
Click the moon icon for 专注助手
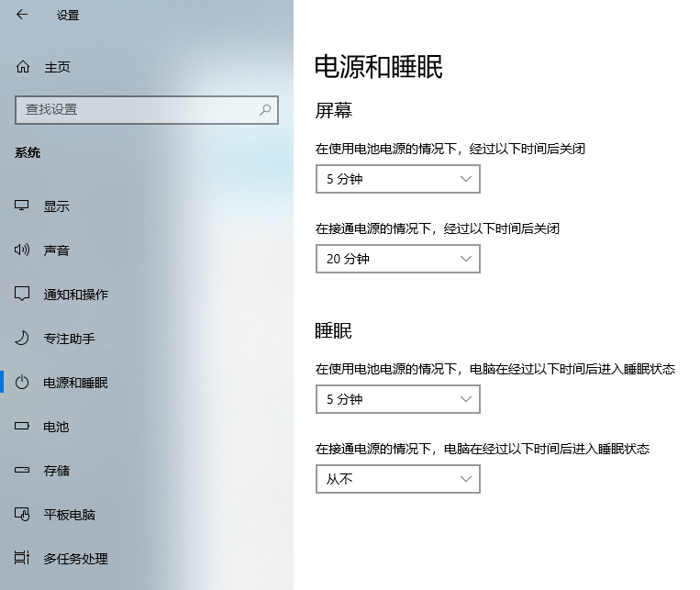22,338
